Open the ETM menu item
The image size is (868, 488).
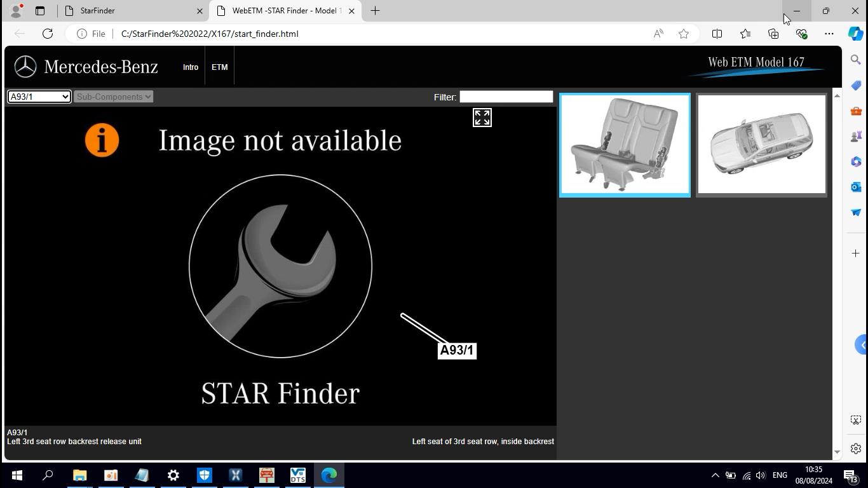click(219, 67)
